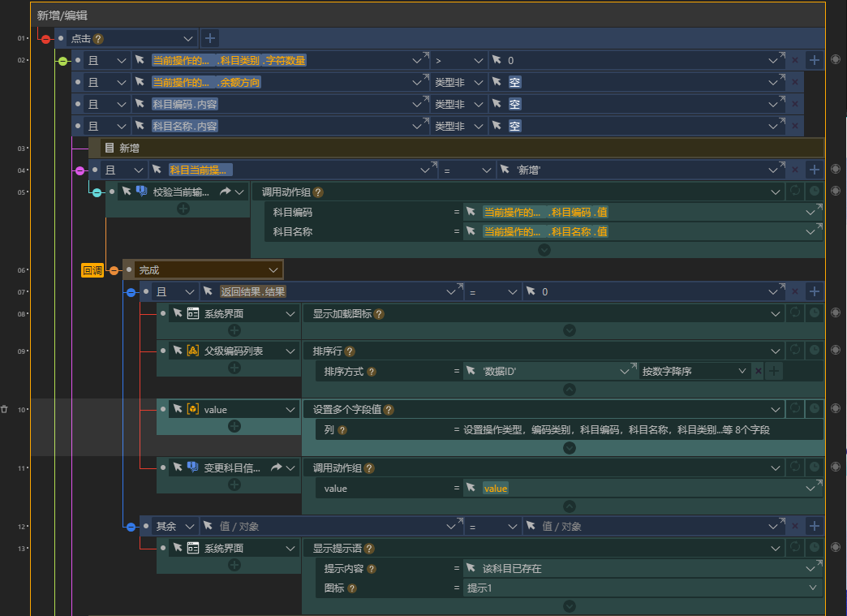The image size is (847, 616).
Task: Click help icon next to 提示内容
Action: pos(372,568)
